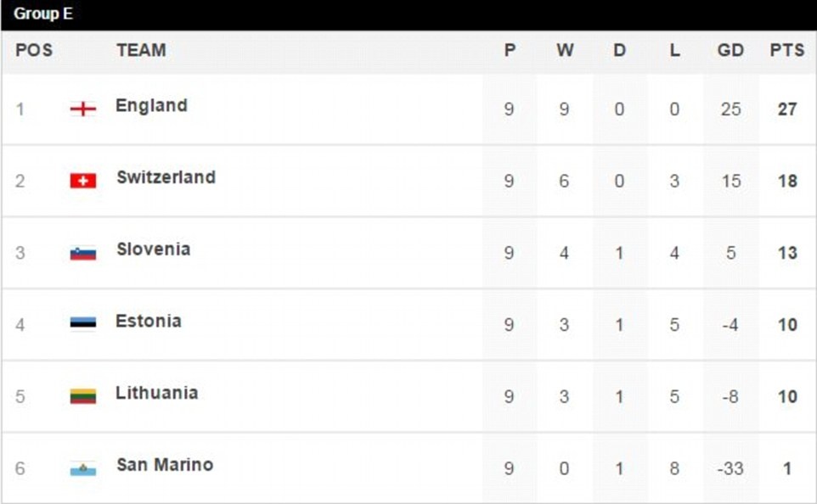Click the Group E header title
The image size is (817, 504).
(43, 14)
